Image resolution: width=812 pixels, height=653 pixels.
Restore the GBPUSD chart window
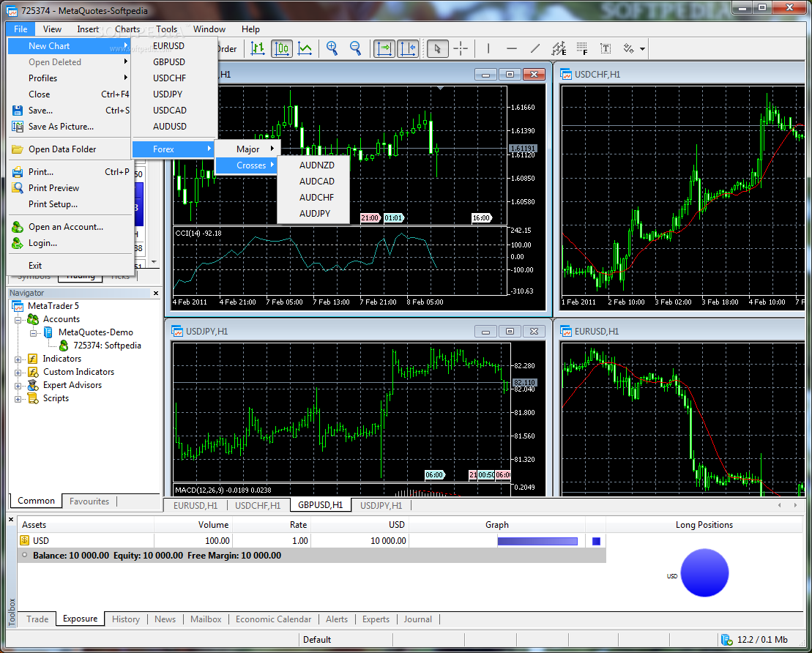pyautogui.click(x=510, y=75)
